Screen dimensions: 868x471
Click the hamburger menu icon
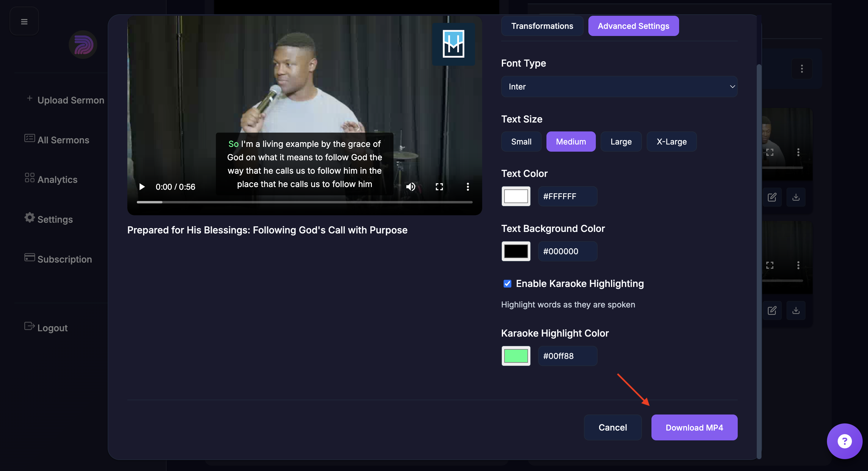tap(24, 22)
